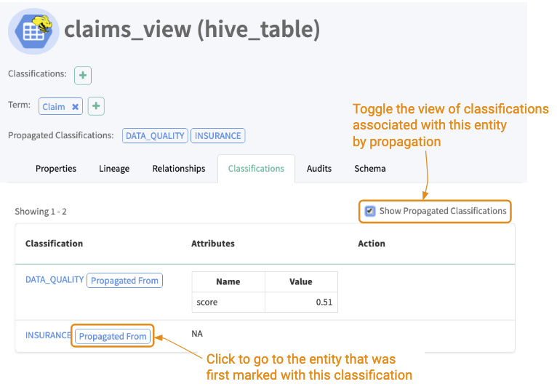
Task: Click the Claim term tag
Action: pyautogui.click(x=53, y=107)
